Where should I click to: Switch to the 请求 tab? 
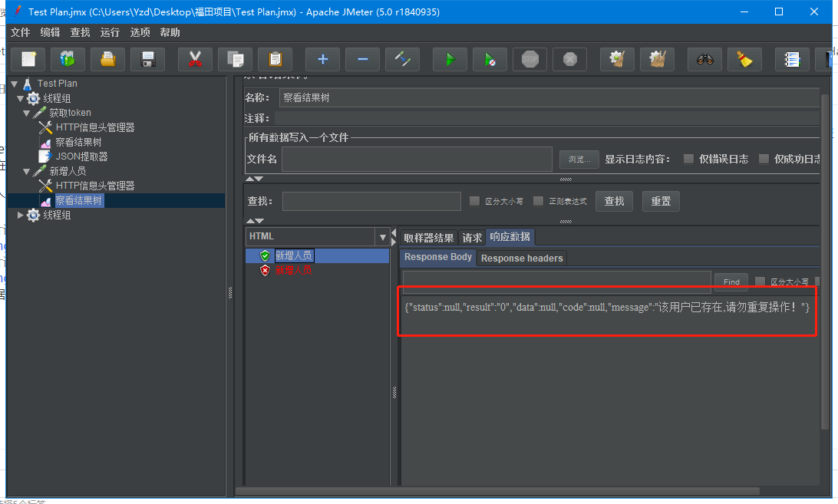coord(472,238)
